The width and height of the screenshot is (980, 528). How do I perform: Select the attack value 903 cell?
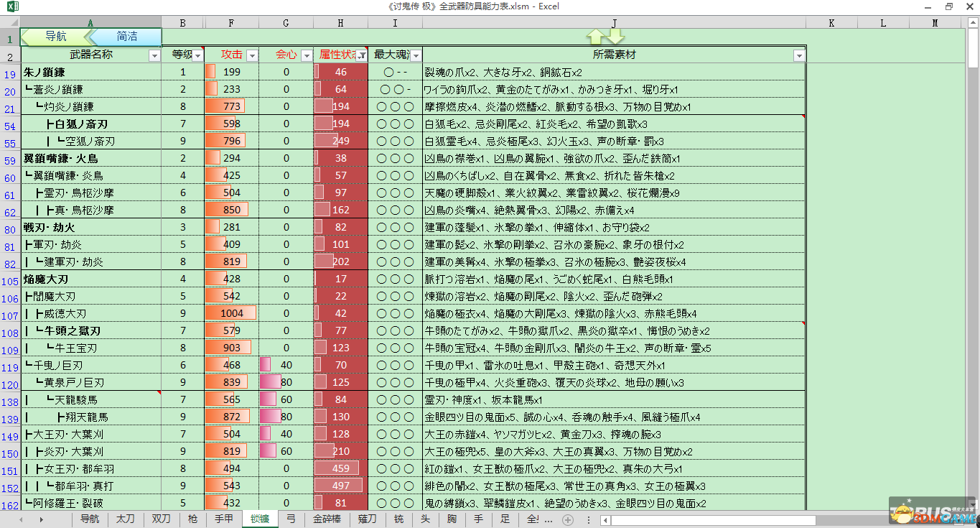tap(231, 348)
